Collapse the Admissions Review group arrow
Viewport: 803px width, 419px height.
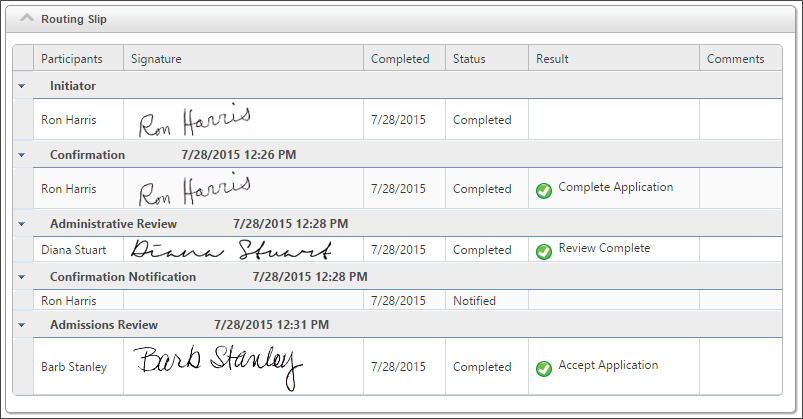point(22,326)
